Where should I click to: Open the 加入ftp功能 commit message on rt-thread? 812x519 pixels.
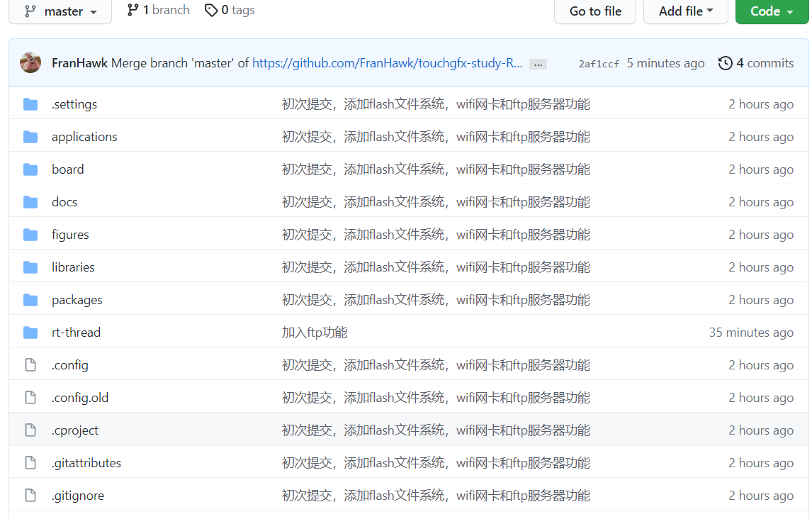pos(315,333)
